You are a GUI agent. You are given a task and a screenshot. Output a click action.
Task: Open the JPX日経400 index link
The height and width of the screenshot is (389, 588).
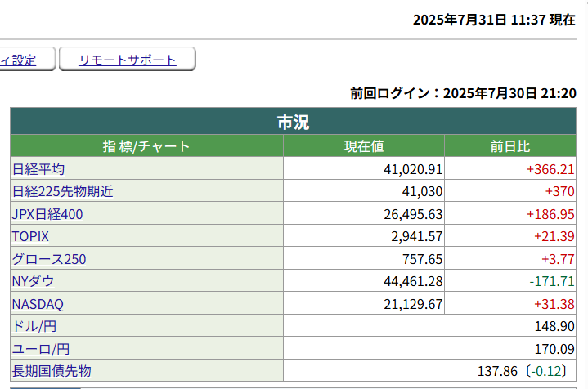tap(47, 214)
